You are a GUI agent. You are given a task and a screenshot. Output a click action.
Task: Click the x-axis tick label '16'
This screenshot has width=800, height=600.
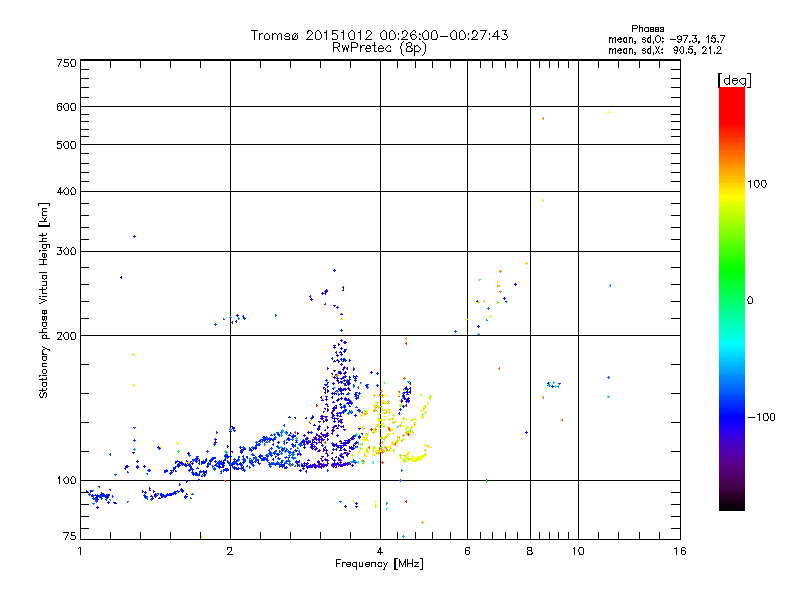(x=680, y=551)
